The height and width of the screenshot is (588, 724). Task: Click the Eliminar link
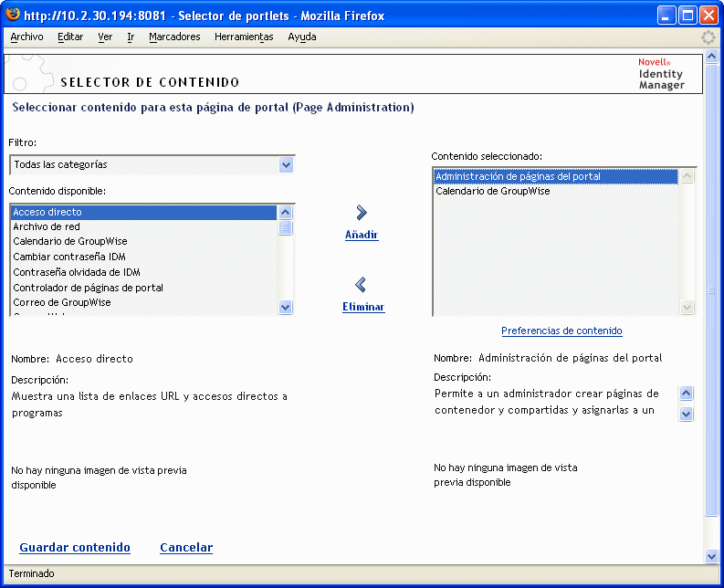pyautogui.click(x=363, y=307)
